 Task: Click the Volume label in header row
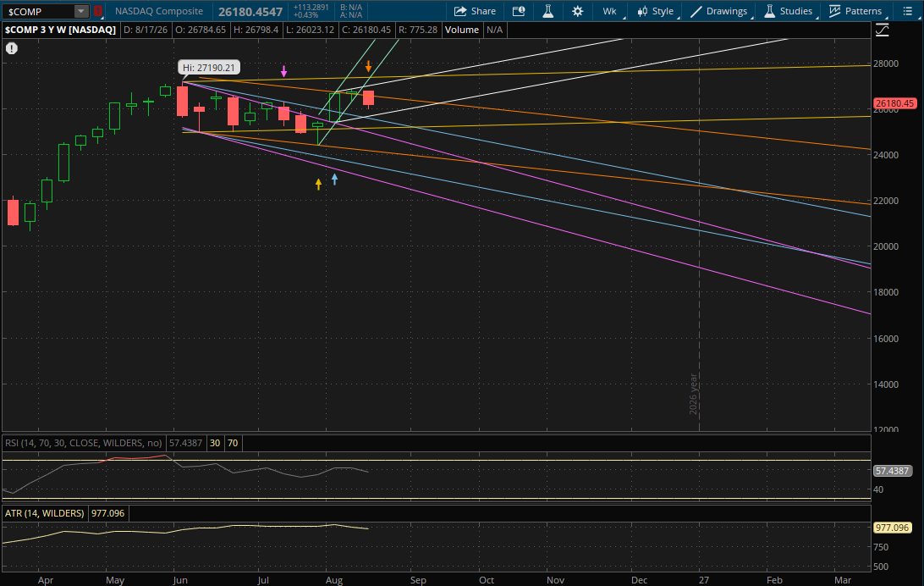pyautogui.click(x=462, y=30)
